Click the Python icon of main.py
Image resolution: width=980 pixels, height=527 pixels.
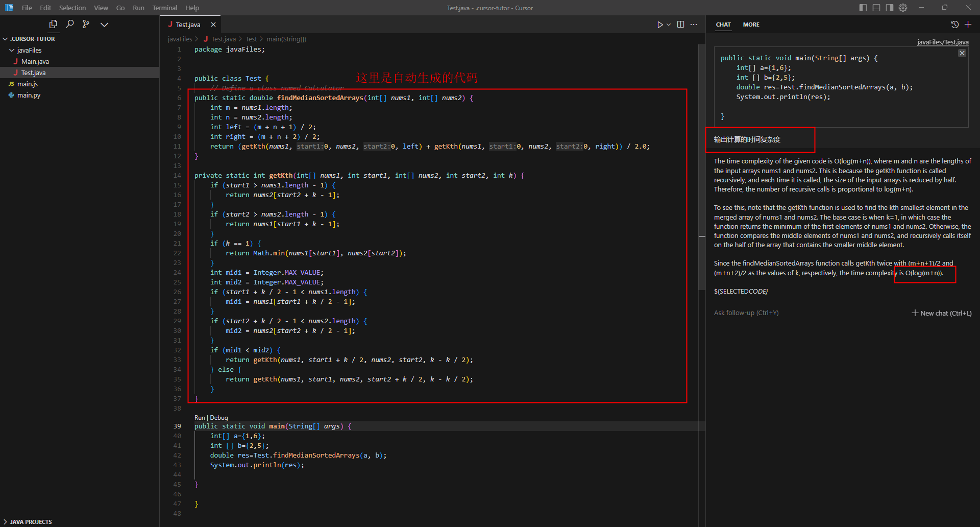(11, 95)
